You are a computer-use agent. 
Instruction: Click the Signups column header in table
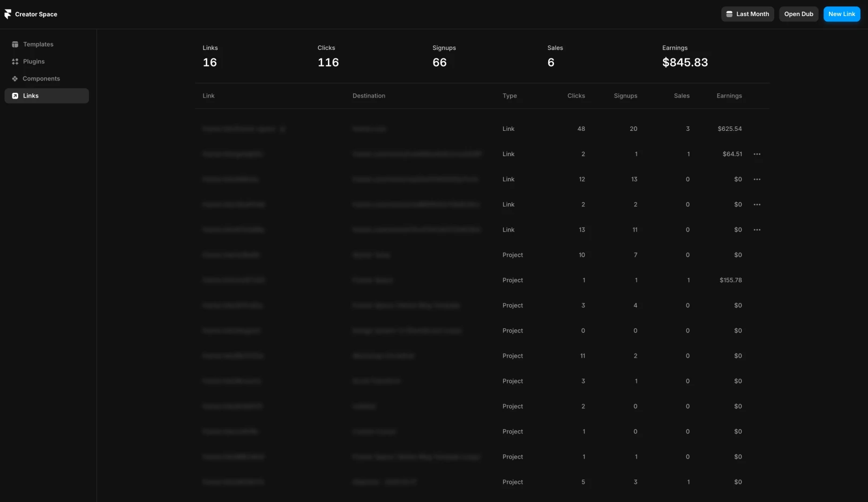coord(625,96)
